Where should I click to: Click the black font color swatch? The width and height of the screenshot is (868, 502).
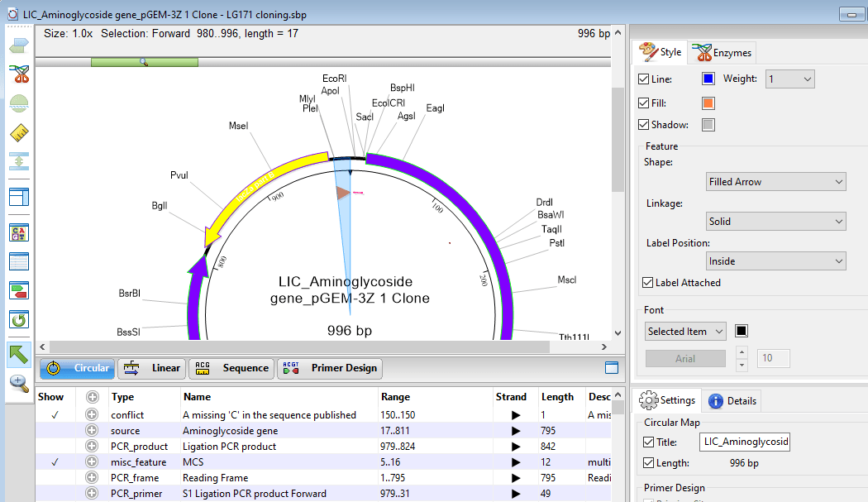click(742, 331)
